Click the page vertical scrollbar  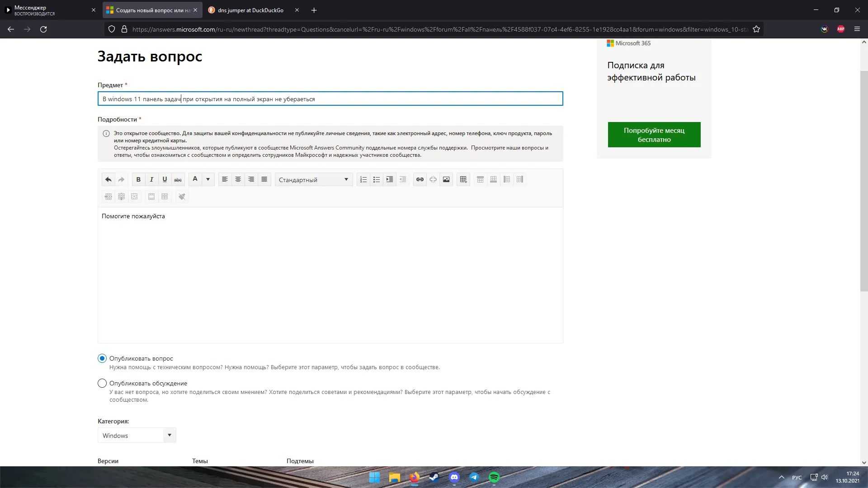[864, 181]
